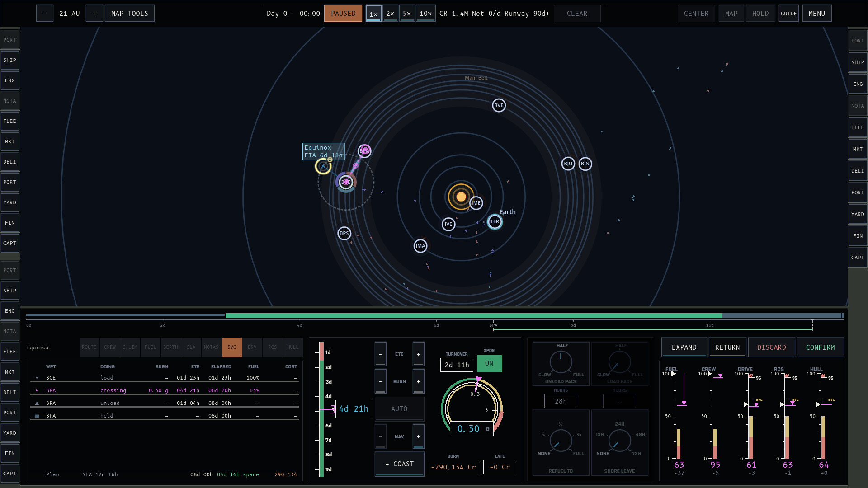Increase BURN with its plus stepper
The width and height of the screenshot is (868, 488).
click(419, 382)
